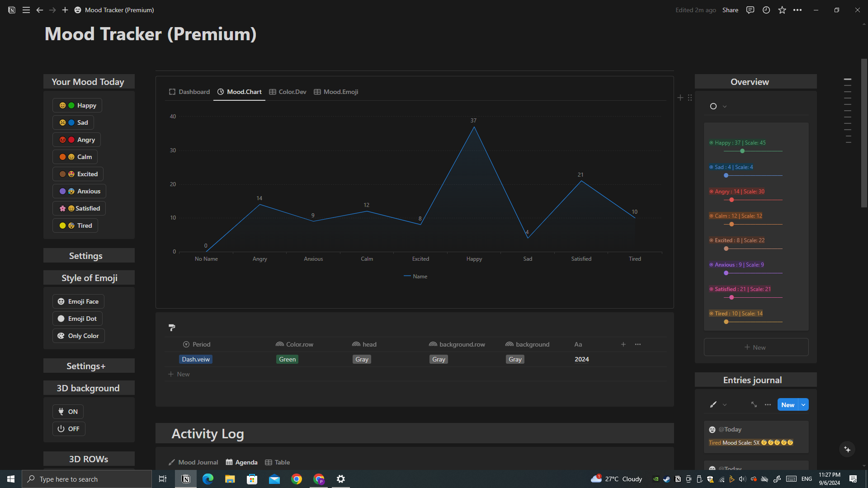Image resolution: width=868 pixels, height=488 pixels.
Task: Open the dropdown arrow beside New button
Action: [803, 405]
